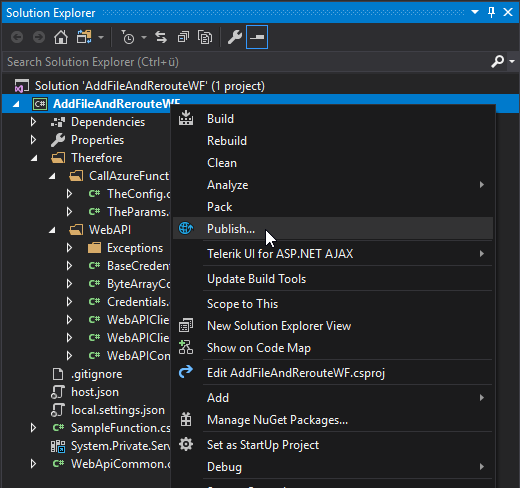Image resolution: width=520 pixels, height=488 pixels.
Task: Click the Forward navigation arrow in toolbar
Action: tap(39, 37)
